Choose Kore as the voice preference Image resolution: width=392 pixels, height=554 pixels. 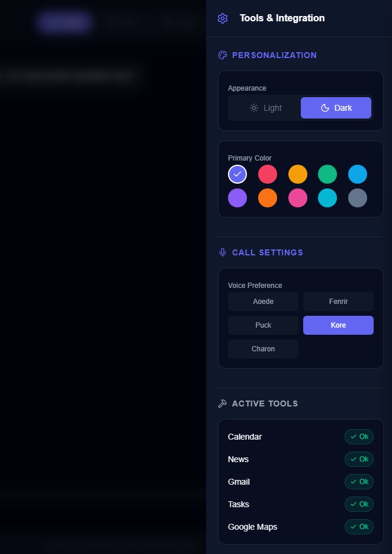[x=338, y=325]
